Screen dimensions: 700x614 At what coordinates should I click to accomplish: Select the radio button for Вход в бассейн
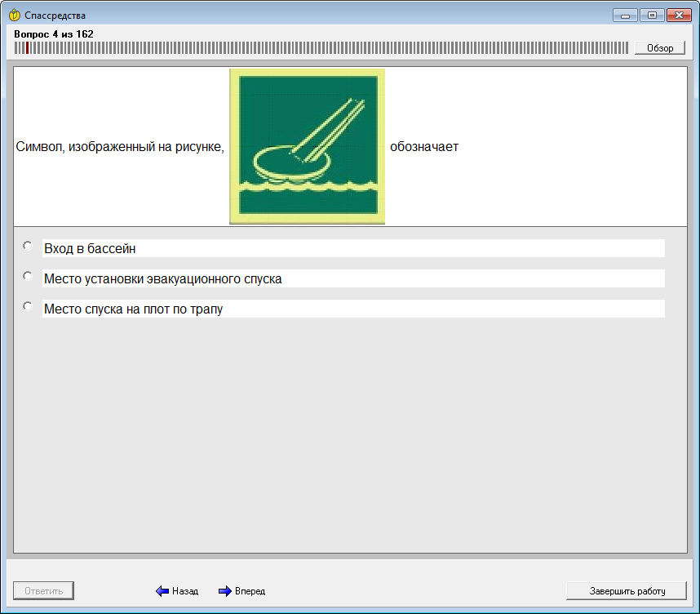point(28,245)
